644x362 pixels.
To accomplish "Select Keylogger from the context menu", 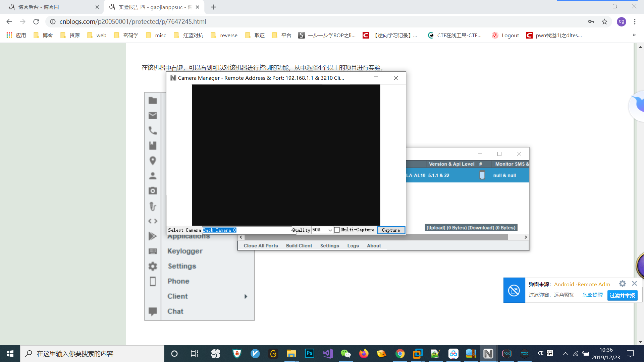I will click(x=185, y=251).
